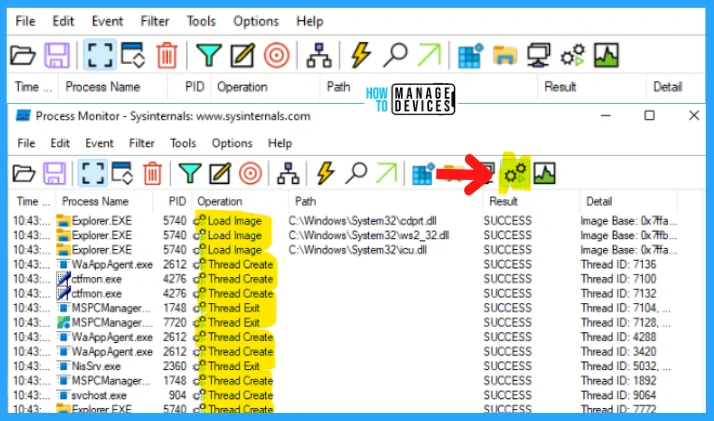Toggle Autoscroll icon in upper window toolbar
The image size is (714, 421).
(133, 55)
